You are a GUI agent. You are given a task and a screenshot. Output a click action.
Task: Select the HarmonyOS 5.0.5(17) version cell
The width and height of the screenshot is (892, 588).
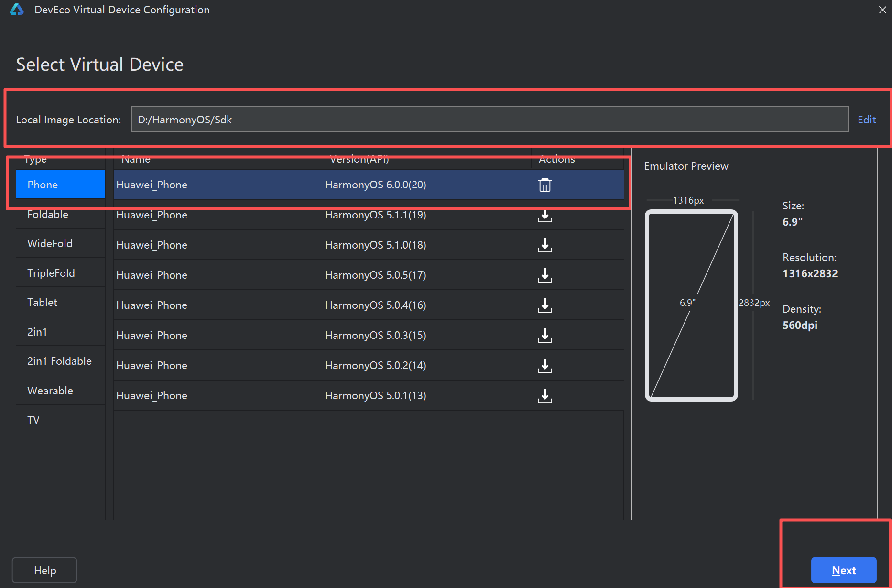pos(375,275)
